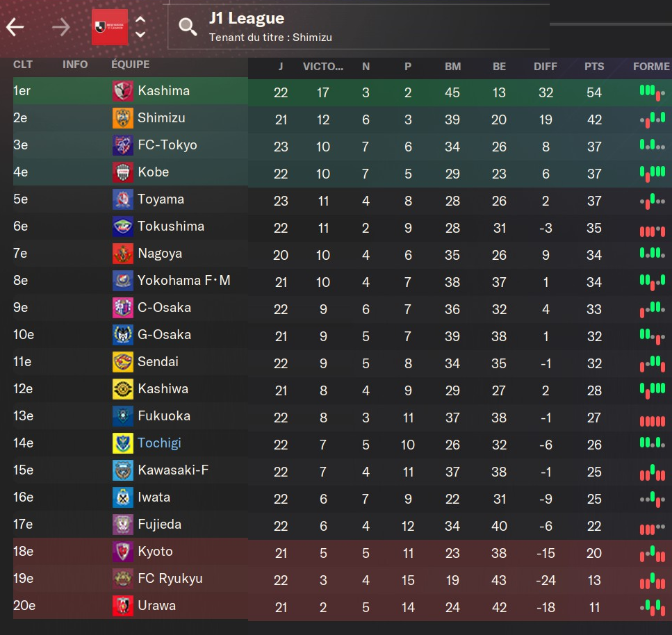Click the VICTO... column header
The width and height of the screenshot is (672, 635).
[x=323, y=67]
